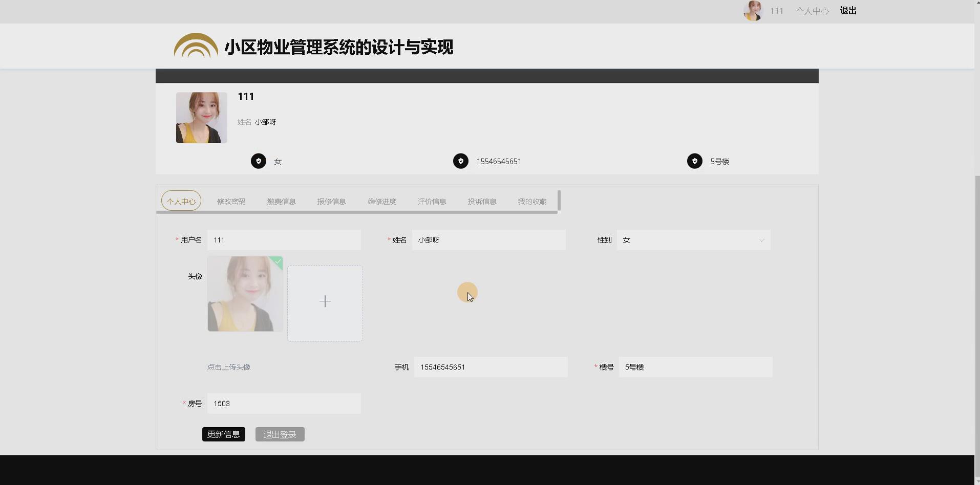Switch to the 修改密码 tab

click(x=230, y=201)
